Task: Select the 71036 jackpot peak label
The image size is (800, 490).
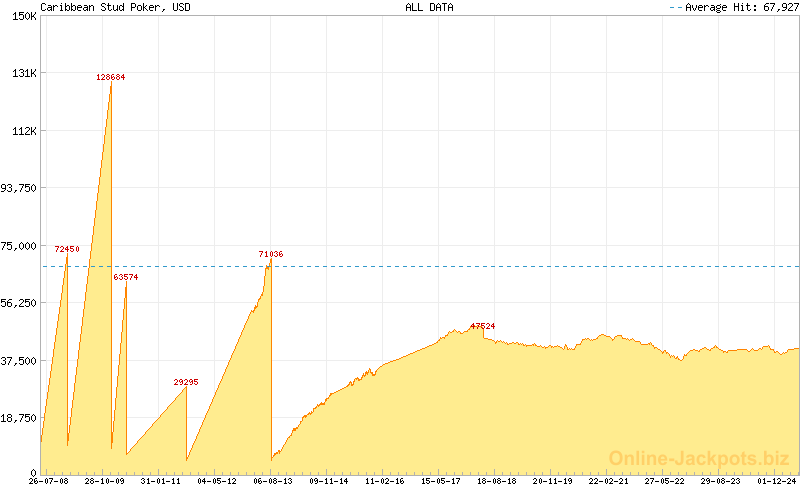Action: [271, 255]
